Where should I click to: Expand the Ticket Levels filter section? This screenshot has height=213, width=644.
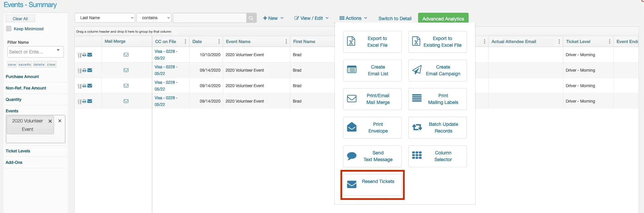pos(18,151)
